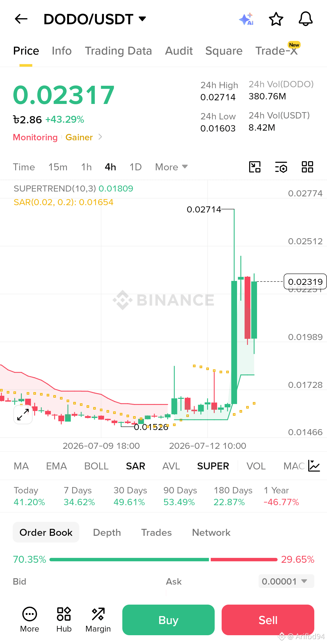Screen dimensions: 327x644
Task: Open the chart grid layout icon
Action: [307, 167]
